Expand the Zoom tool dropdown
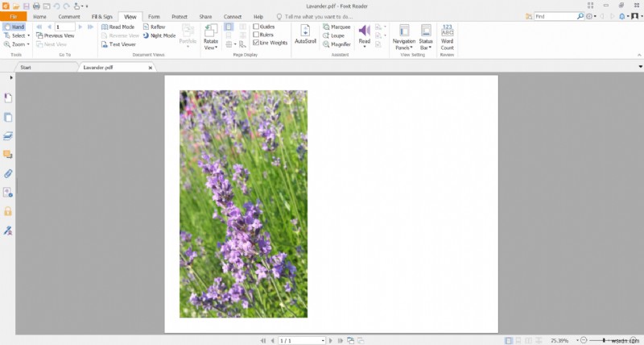The height and width of the screenshot is (345, 644). pyautogui.click(x=28, y=44)
